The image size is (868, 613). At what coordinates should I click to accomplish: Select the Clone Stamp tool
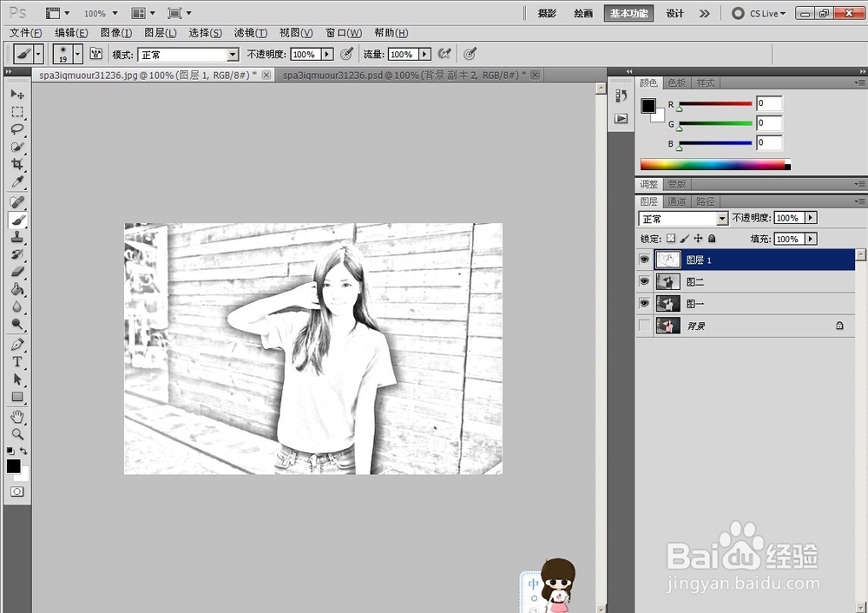17,237
